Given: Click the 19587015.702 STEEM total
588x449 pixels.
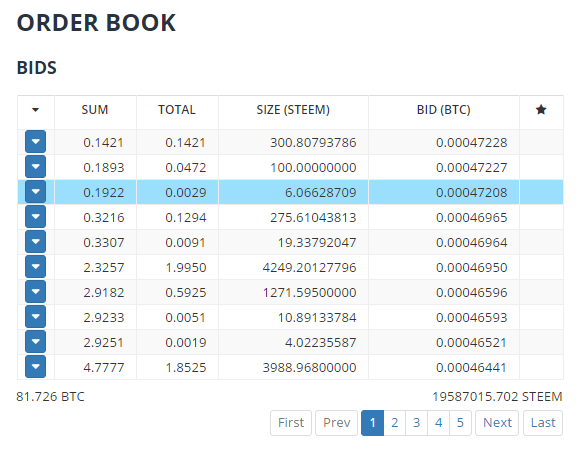Looking at the screenshot, I should click(497, 396).
